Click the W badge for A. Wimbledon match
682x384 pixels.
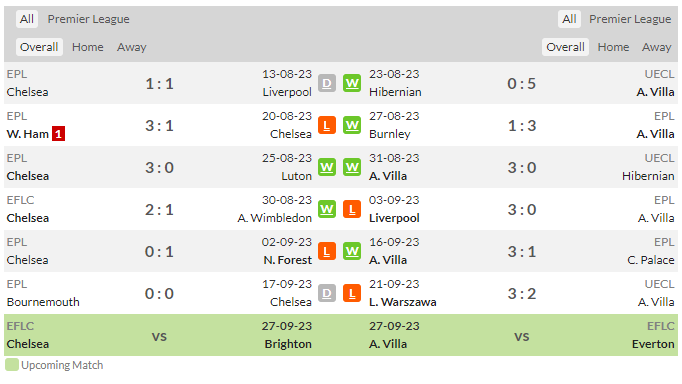[x=327, y=209]
